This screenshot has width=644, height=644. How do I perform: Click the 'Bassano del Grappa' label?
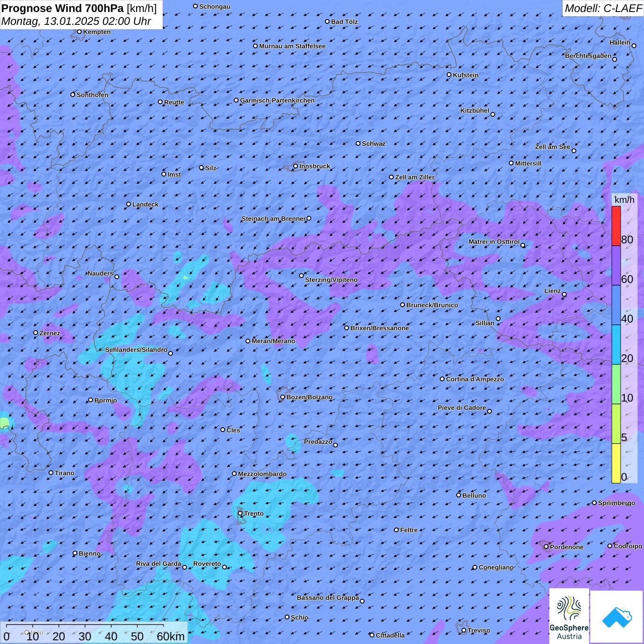pos(328,598)
